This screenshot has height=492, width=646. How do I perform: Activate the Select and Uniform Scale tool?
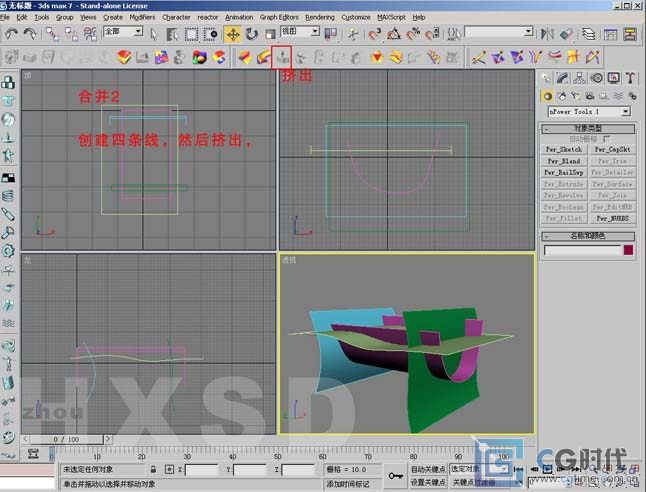point(270,35)
